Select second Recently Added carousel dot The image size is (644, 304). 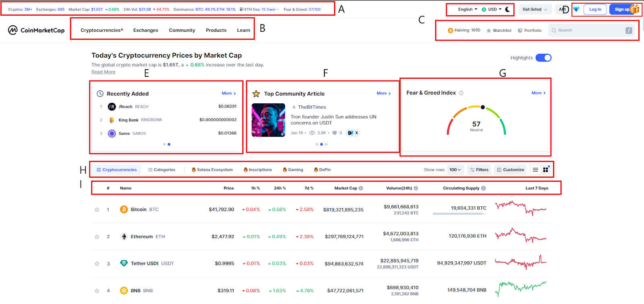pos(169,144)
